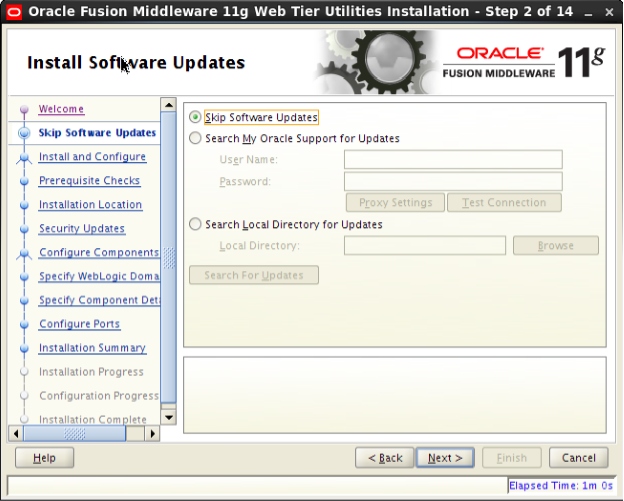
Task: Click the Configure Components step node icon
Action: (x=24, y=253)
